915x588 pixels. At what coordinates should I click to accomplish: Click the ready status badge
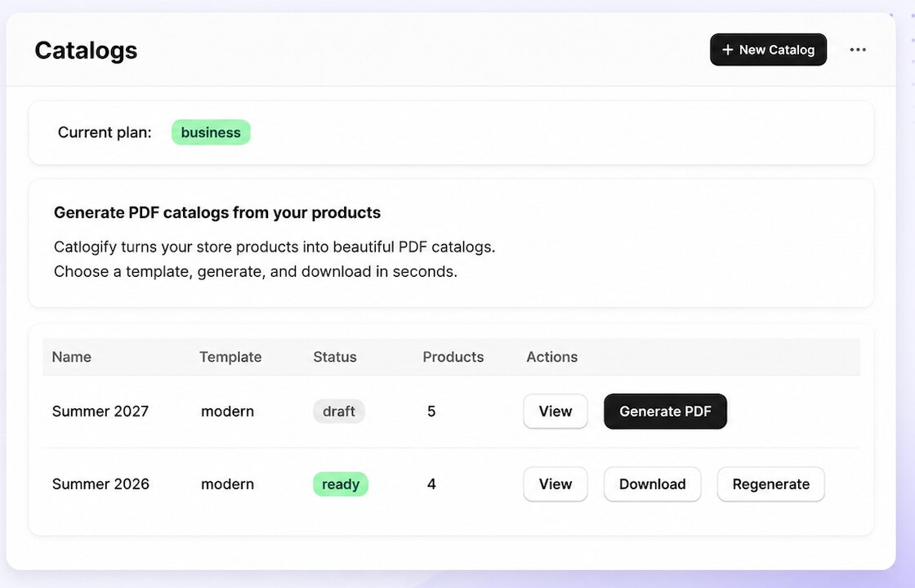click(x=340, y=484)
